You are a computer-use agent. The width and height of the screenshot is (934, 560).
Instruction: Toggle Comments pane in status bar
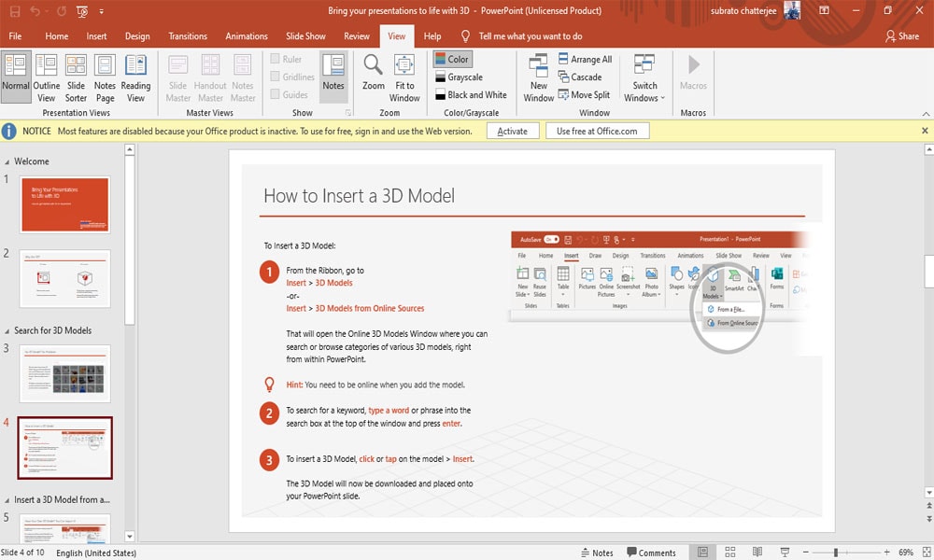pyautogui.click(x=651, y=553)
